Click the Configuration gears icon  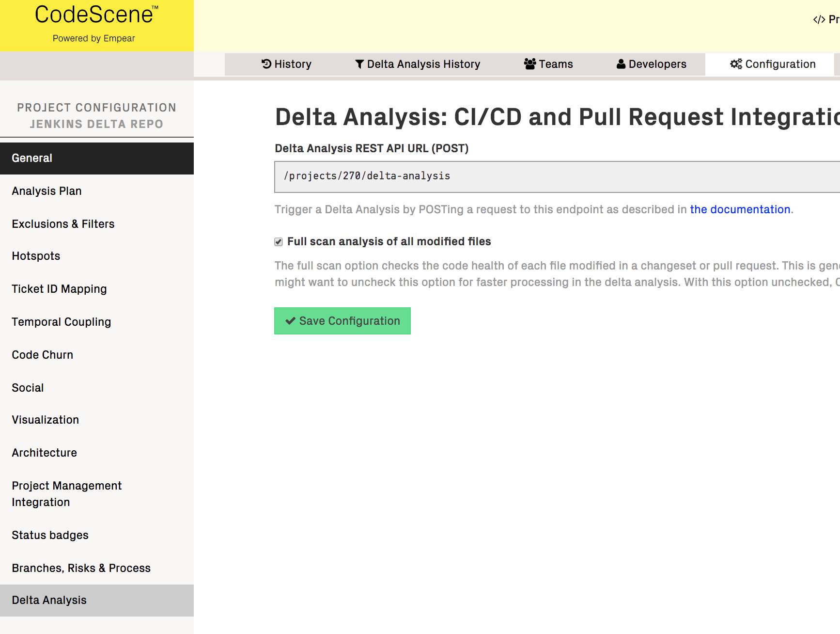tap(736, 64)
